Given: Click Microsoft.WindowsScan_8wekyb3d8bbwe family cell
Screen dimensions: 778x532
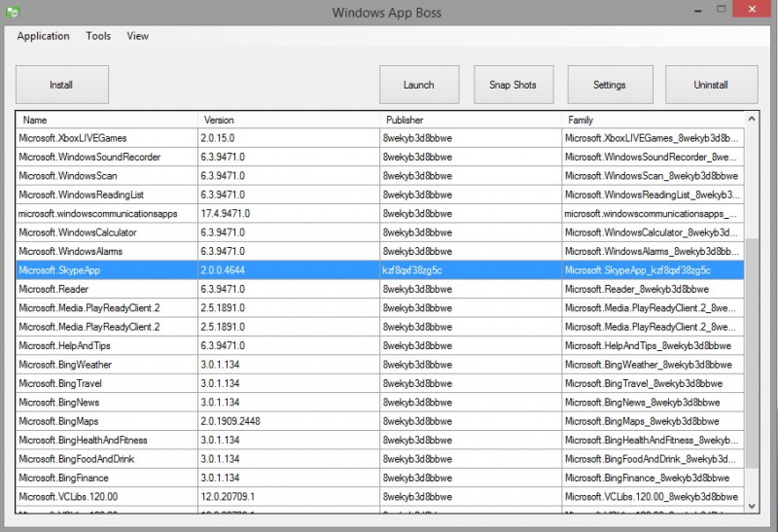Looking at the screenshot, I should (653, 176).
